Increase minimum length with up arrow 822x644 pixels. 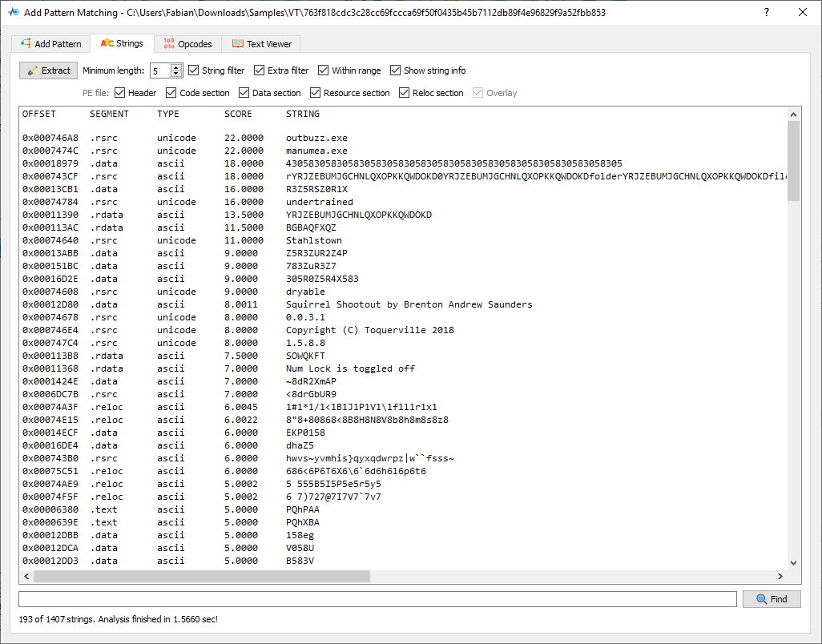[177, 67]
